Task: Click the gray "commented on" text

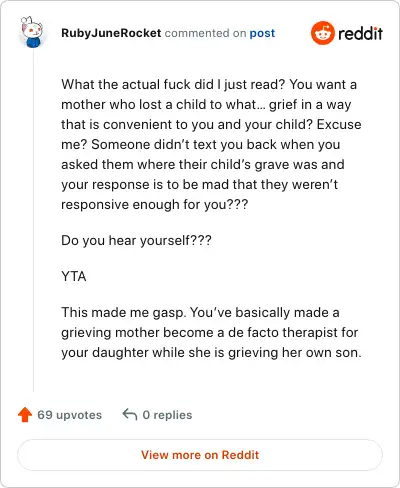Action: tap(205, 33)
